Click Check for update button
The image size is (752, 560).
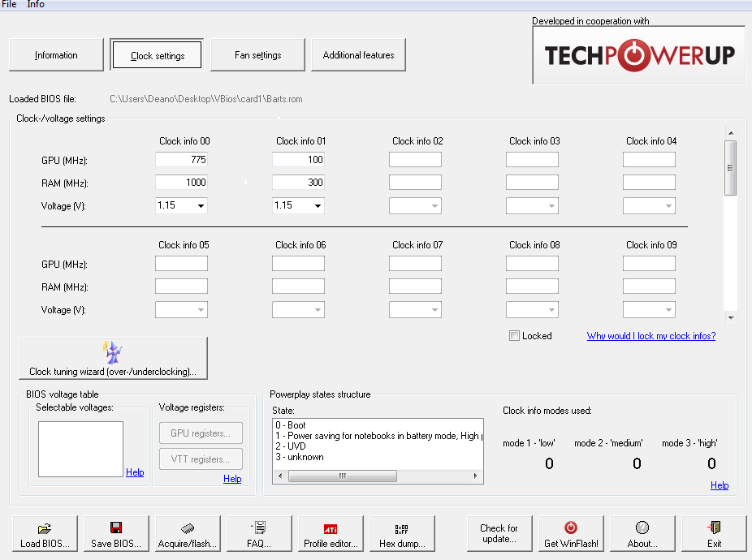(499, 533)
